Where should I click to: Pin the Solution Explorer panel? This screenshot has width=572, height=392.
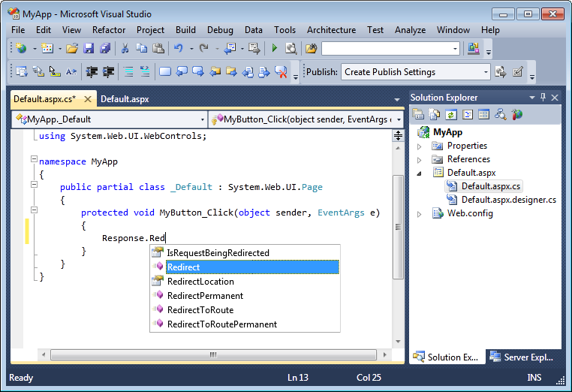coord(543,97)
